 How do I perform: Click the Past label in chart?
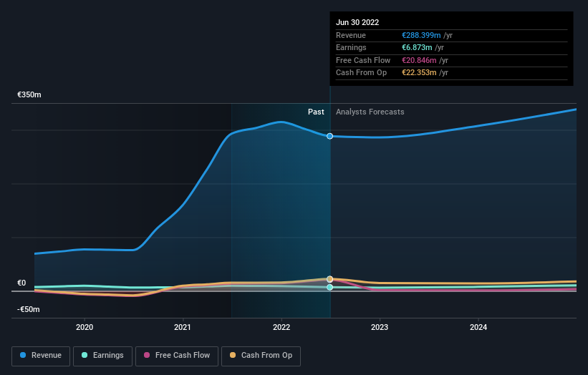point(316,112)
